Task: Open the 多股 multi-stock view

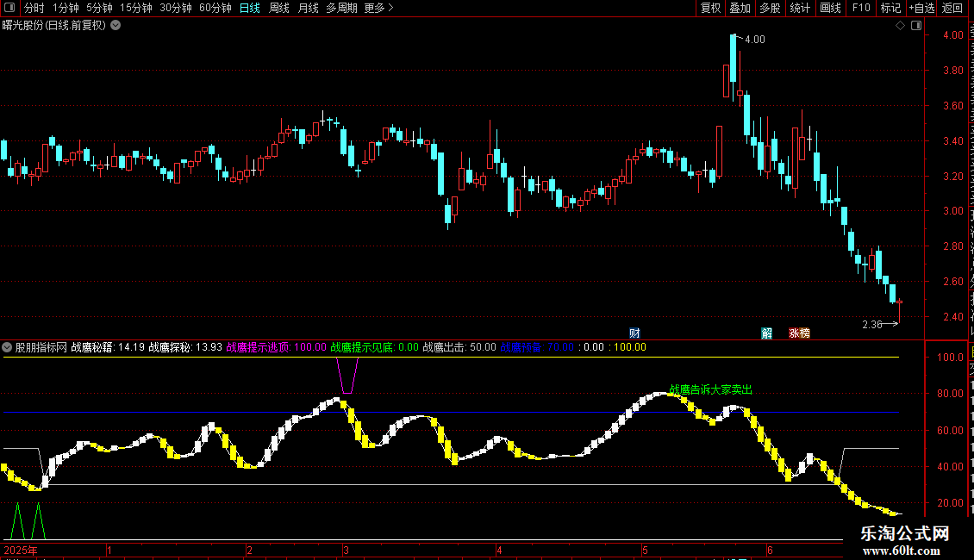Action: tap(771, 8)
